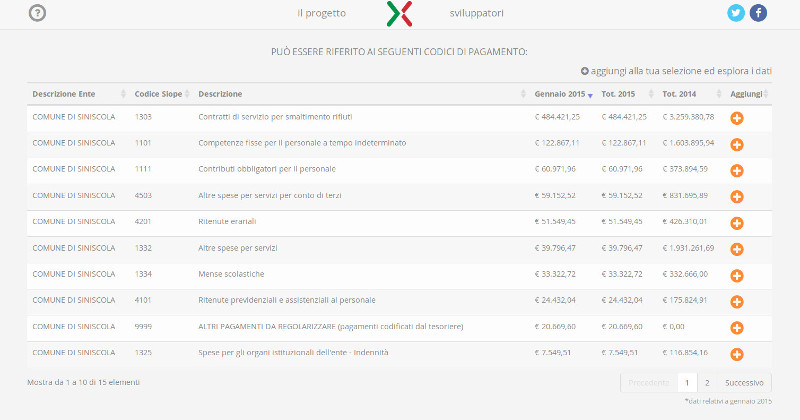Add Ritenute erariali row to selection
Viewport: 800px width, 420px height.
[x=737, y=222]
